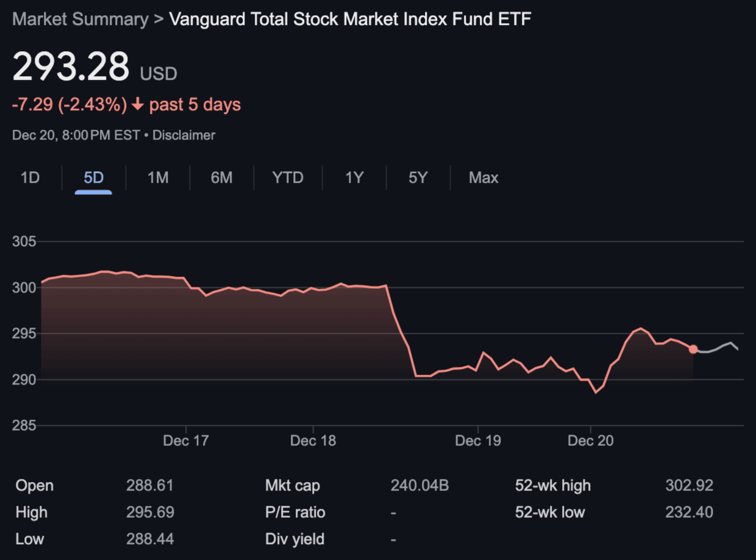The width and height of the screenshot is (756, 560).
Task: Click the Mkt cap value 240.04B
Action: pos(420,486)
